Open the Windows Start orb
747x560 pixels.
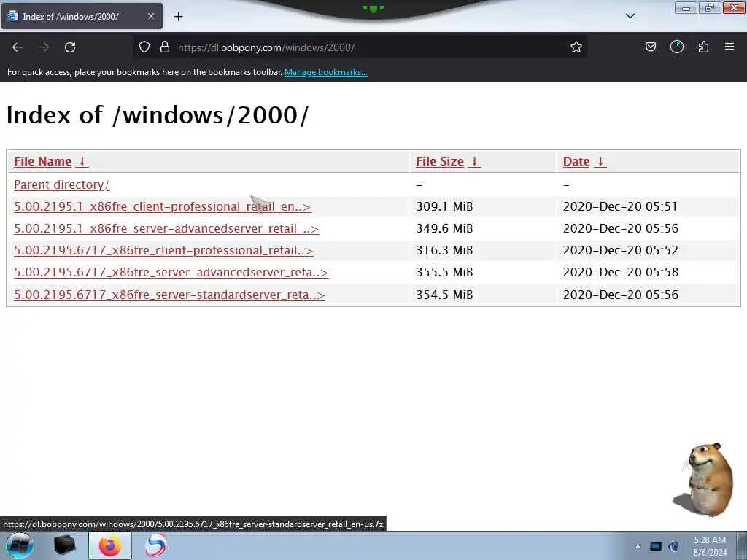20,545
